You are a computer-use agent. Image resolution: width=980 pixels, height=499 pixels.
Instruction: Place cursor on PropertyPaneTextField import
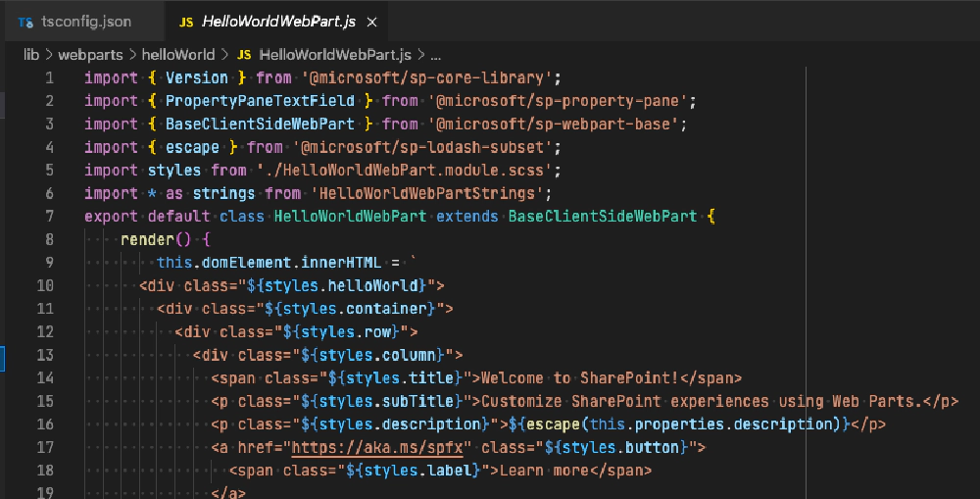point(260,101)
